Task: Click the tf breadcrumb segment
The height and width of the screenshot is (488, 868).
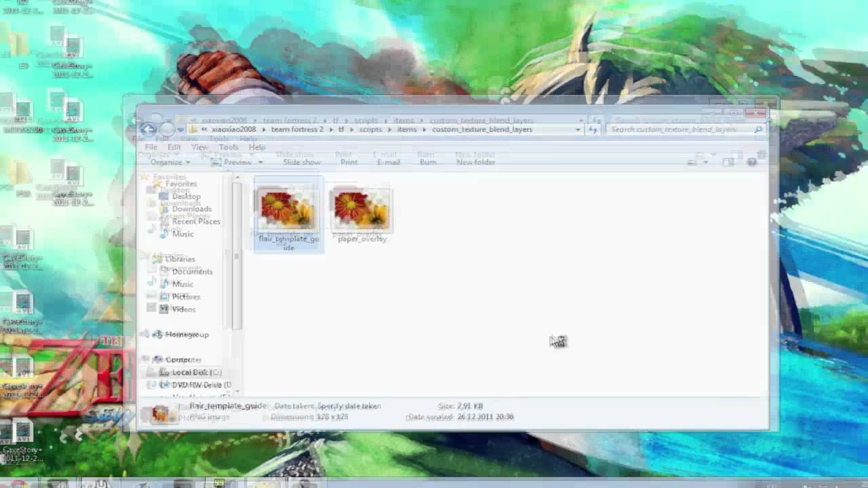Action: click(x=342, y=129)
